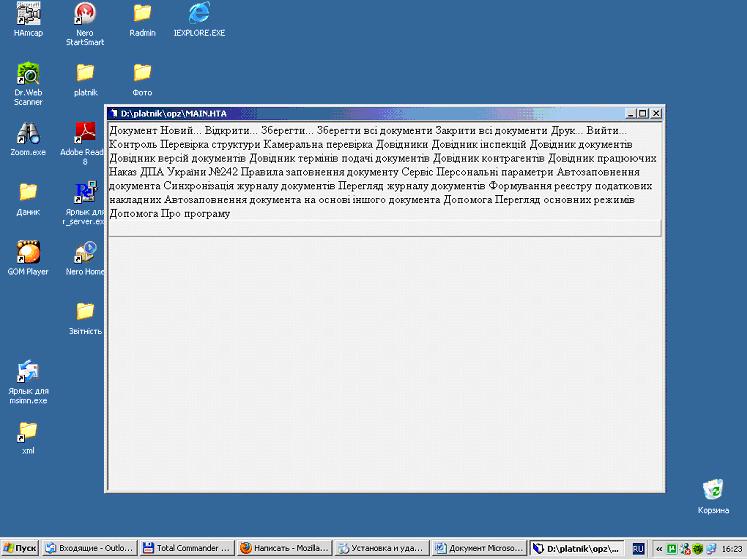Click the Ярлык для msimn.exe shortcut
Viewport: 747px width, 560px height.
(28, 372)
